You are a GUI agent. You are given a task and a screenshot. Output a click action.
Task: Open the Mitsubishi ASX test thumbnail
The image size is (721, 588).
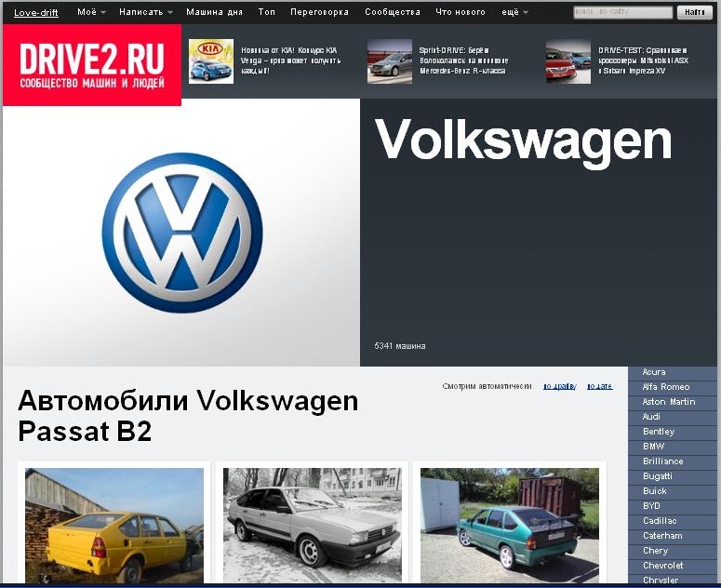(x=568, y=61)
